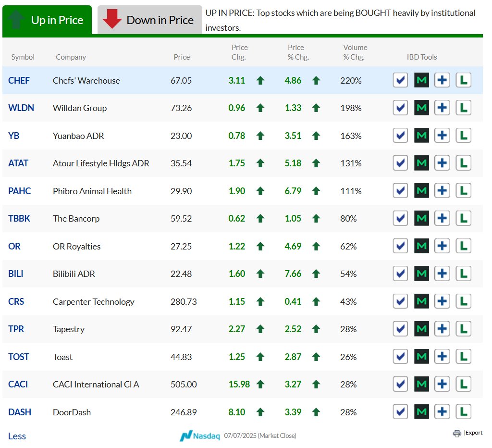The height and width of the screenshot is (448, 492).
Task: Add PAHC using the plus icon
Action: coord(442,191)
